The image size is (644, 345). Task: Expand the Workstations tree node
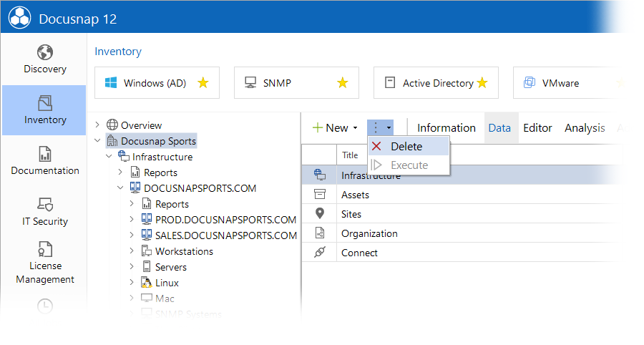point(132,251)
